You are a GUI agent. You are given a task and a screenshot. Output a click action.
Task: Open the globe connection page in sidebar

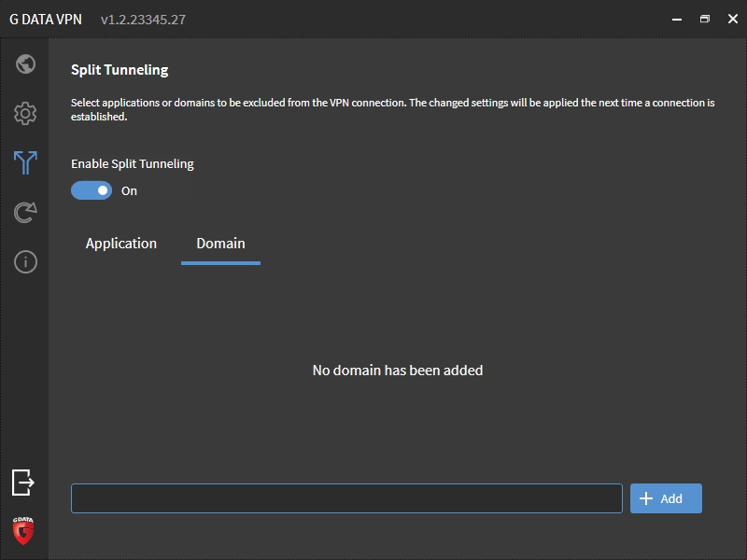(x=25, y=63)
